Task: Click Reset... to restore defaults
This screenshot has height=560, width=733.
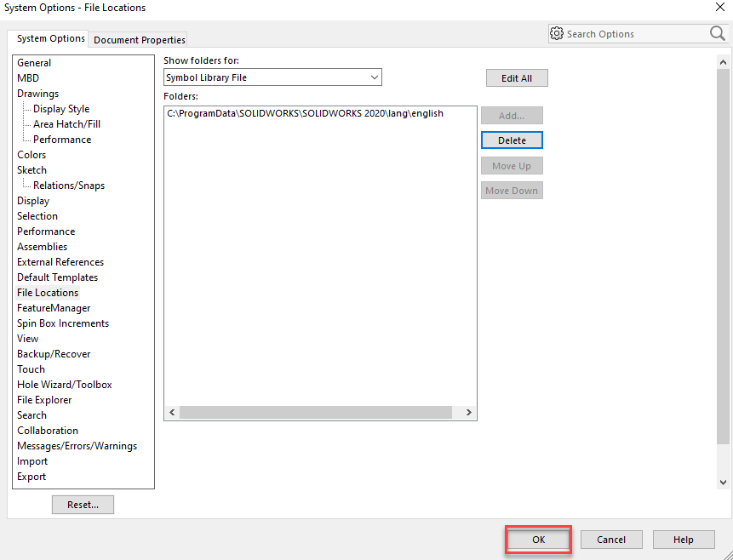Action: (x=83, y=505)
